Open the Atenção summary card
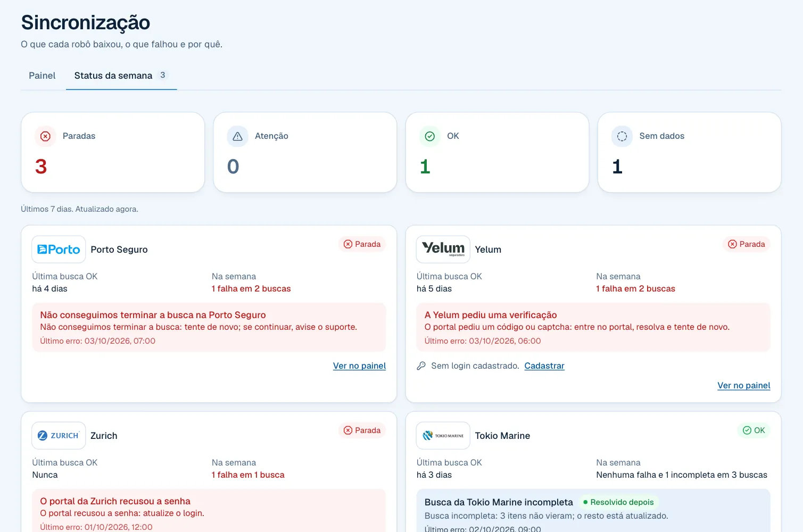 point(305,152)
